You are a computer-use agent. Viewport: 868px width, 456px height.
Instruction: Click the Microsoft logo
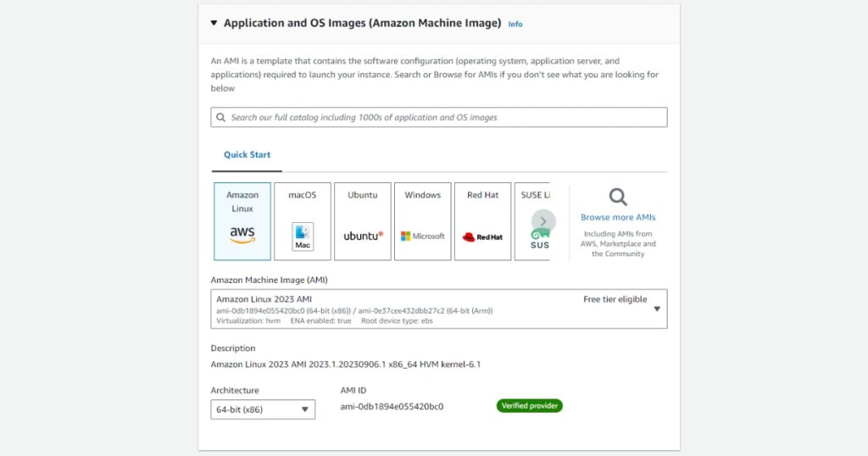pyautogui.click(x=422, y=236)
